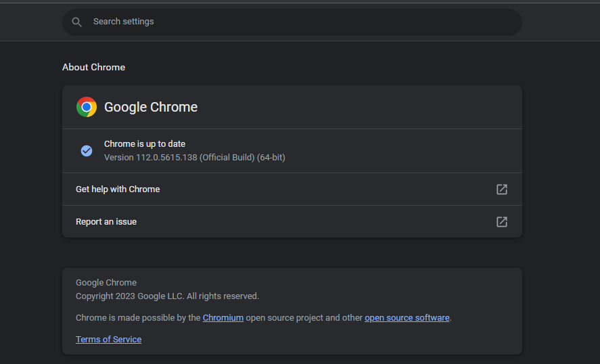600x364 pixels.
Task: Focus the Search settings input field
Action: click(x=298, y=22)
